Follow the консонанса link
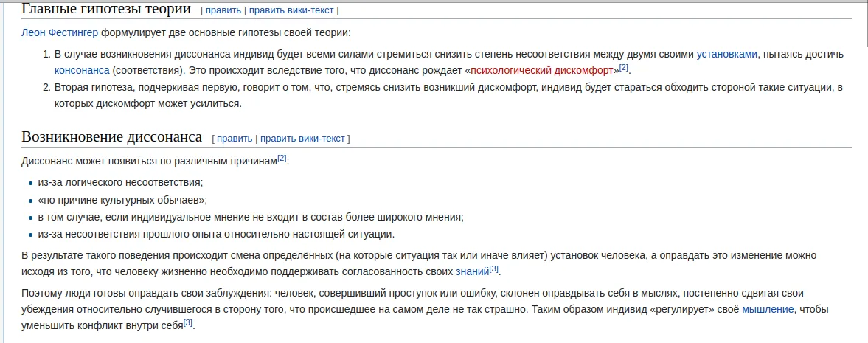 click(x=82, y=70)
